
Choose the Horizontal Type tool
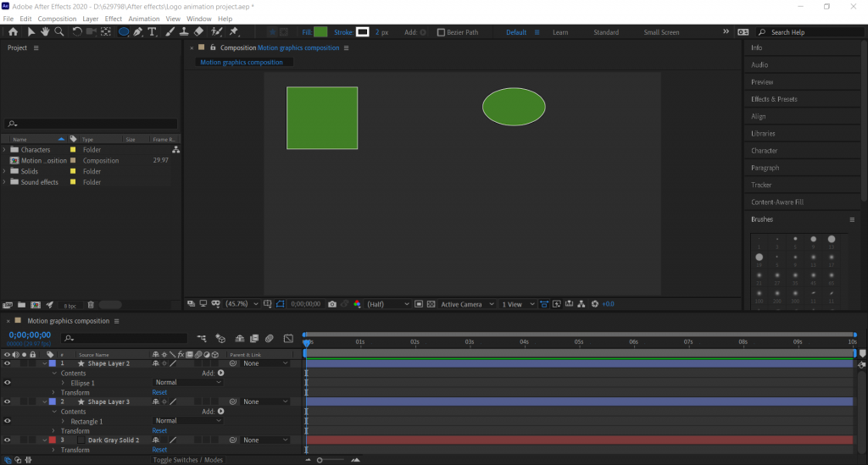(x=153, y=32)
